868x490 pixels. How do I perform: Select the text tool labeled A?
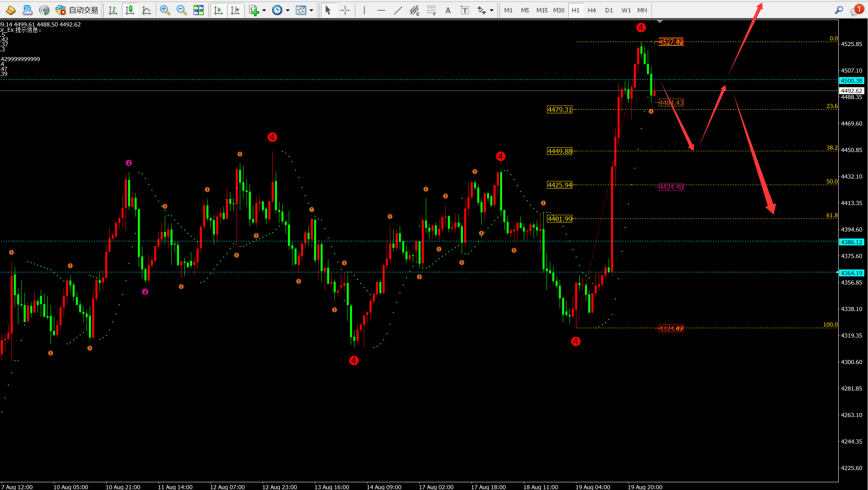coord(448,10)
